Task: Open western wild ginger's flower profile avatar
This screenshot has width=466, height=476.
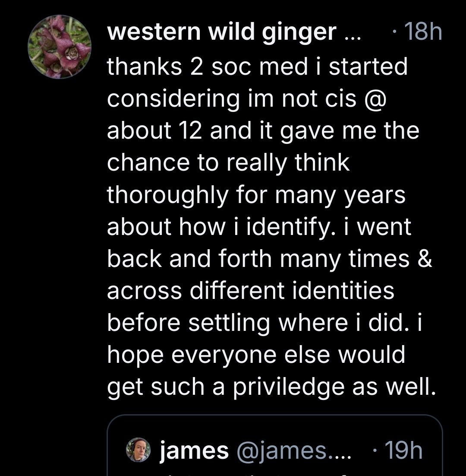Action: coord(59,47)
